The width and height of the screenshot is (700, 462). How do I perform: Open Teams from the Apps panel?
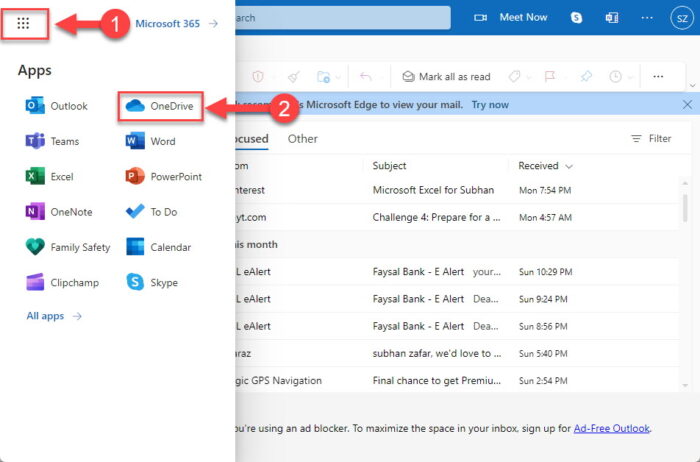(x=52, y=141)
